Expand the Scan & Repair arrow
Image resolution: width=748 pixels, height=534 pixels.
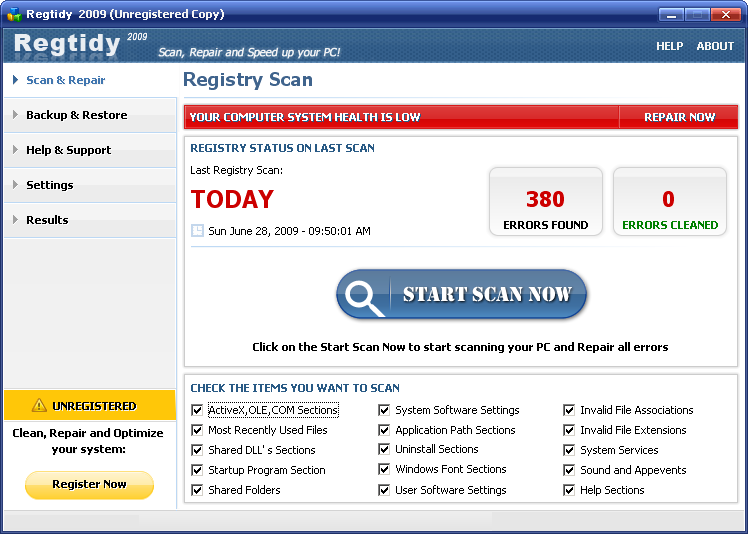click(x=16, y=80)
